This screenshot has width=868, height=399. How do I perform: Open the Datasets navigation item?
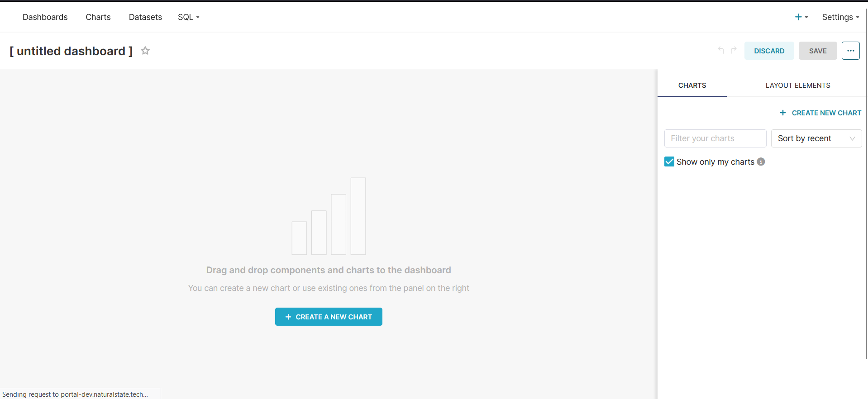145,17
